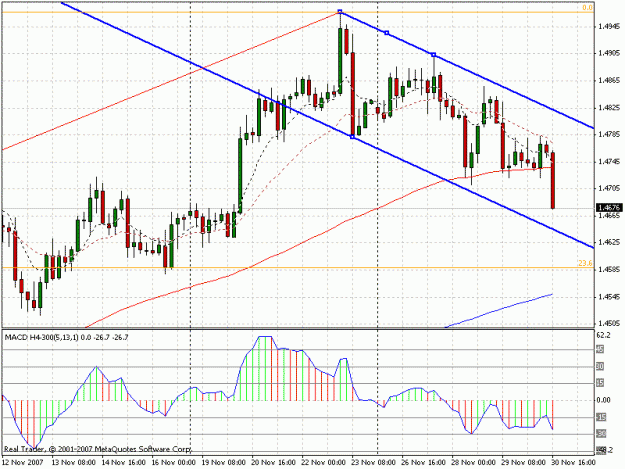Click the 1.4825 price axis label
Screen dimensions: 625x469
click(x=609, y=108)
